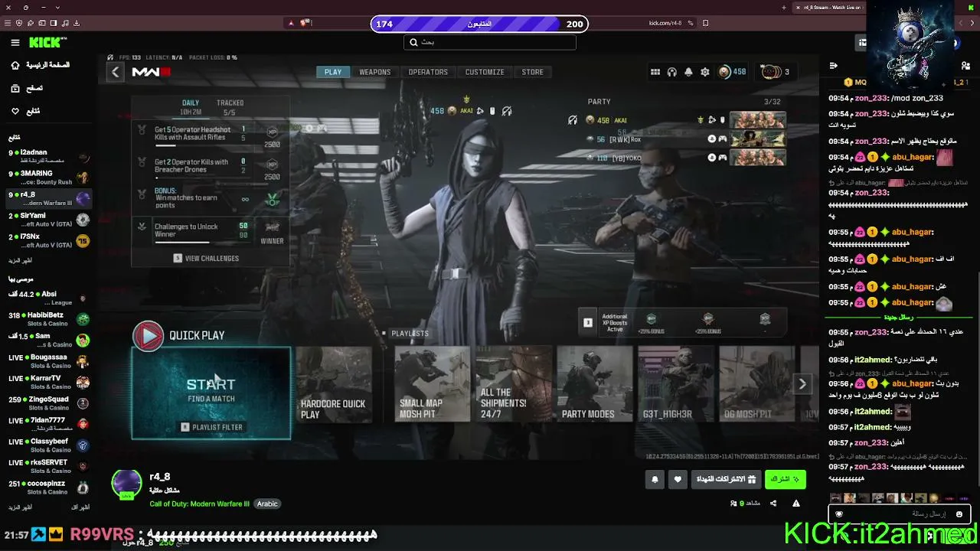Switch to the WEAPONS tab
The height and width of the screenshot is (551, 980).
(x=375, y=72)
